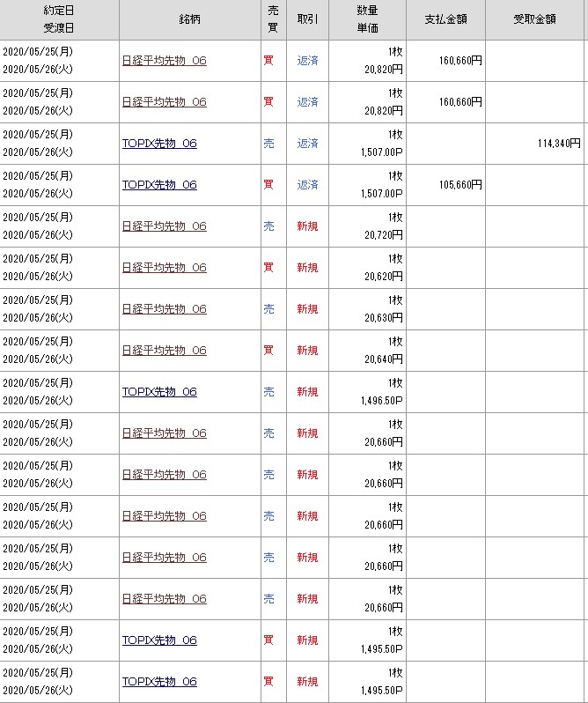Select the 売買 column header
588x703 pixels.
[273, 19]
